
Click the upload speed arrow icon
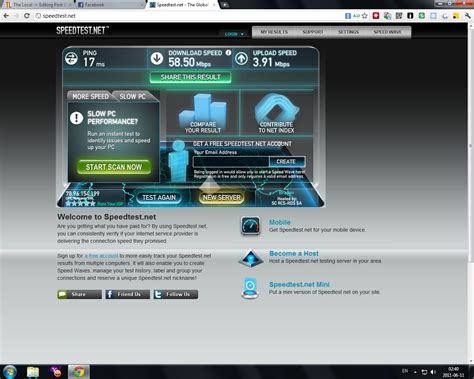click(x=241, y=58)
